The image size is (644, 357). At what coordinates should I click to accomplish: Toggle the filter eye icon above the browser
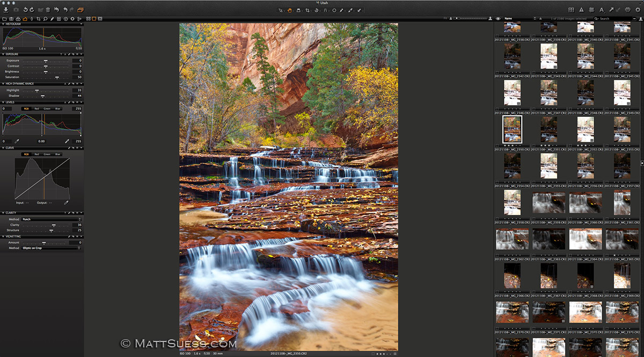click(497, 18)
